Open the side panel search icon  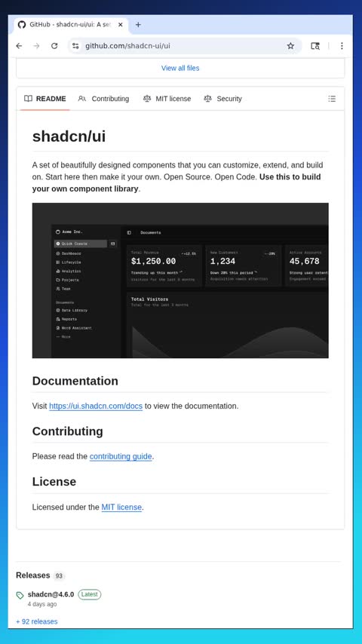tap(315, 46)
